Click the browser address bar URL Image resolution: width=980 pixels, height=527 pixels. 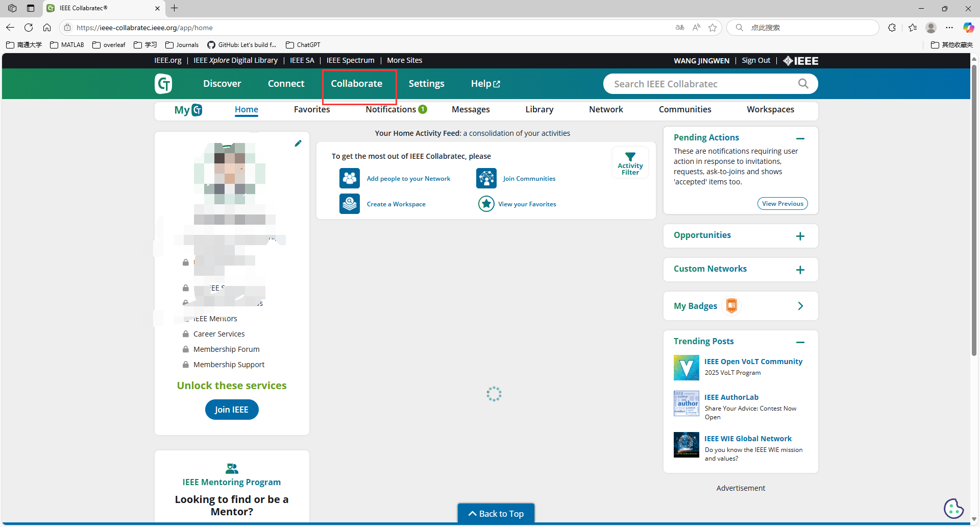click(x=144, y=28)
